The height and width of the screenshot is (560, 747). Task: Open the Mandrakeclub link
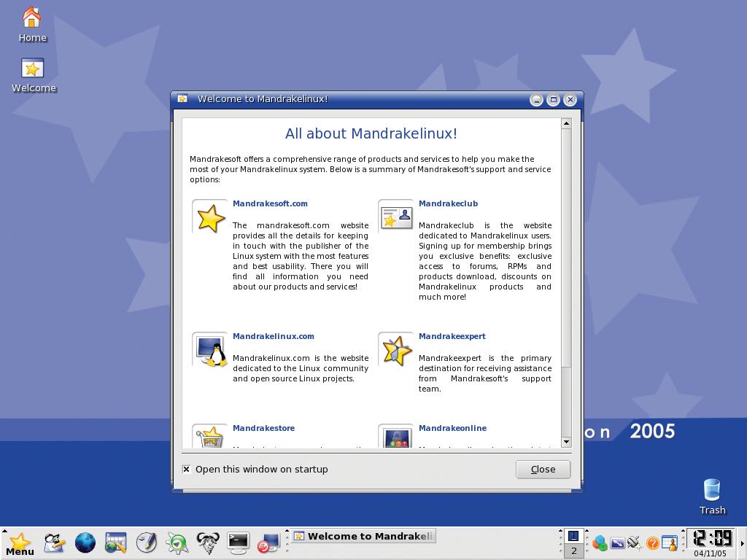449,203
